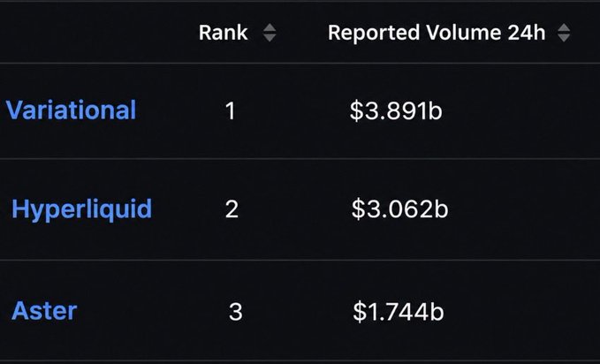The width and height of the screenshot is (600, 364).
Task: Click the Rank column header label
Action: coord(223,33)
